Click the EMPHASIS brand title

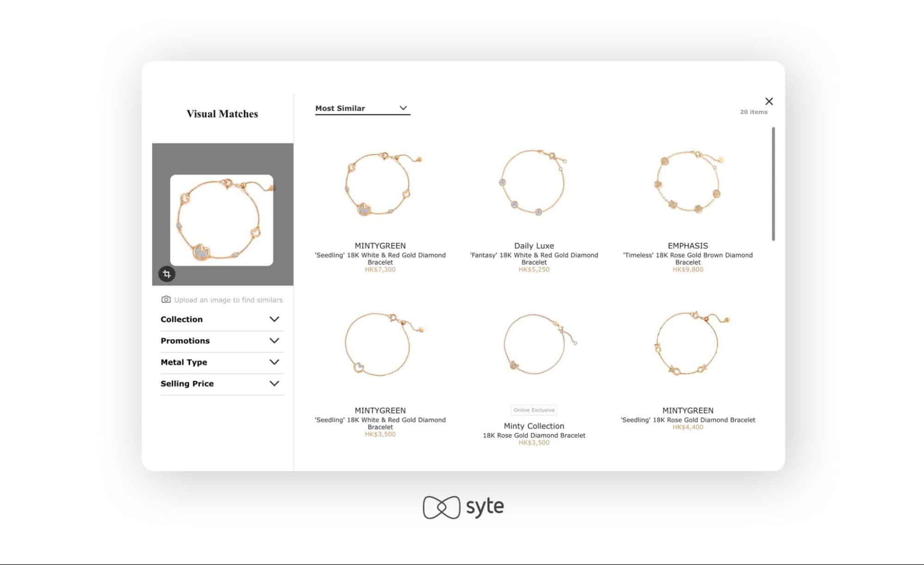point(688,246)
